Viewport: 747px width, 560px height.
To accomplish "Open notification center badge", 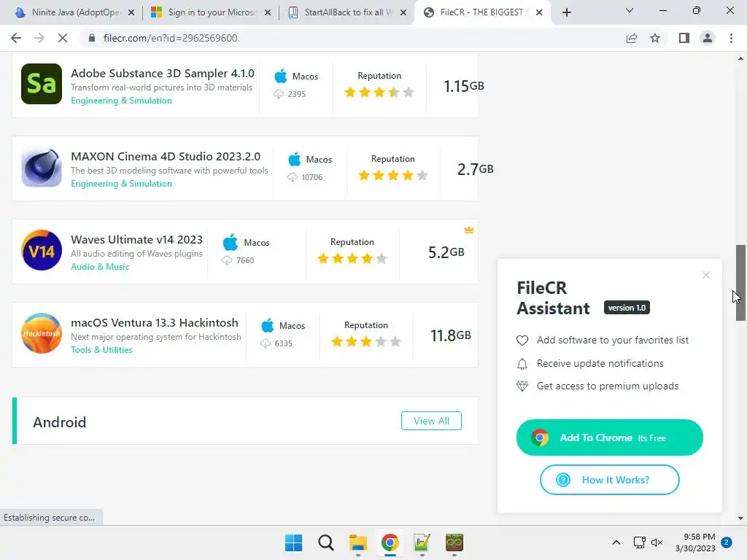I will 727,542.
